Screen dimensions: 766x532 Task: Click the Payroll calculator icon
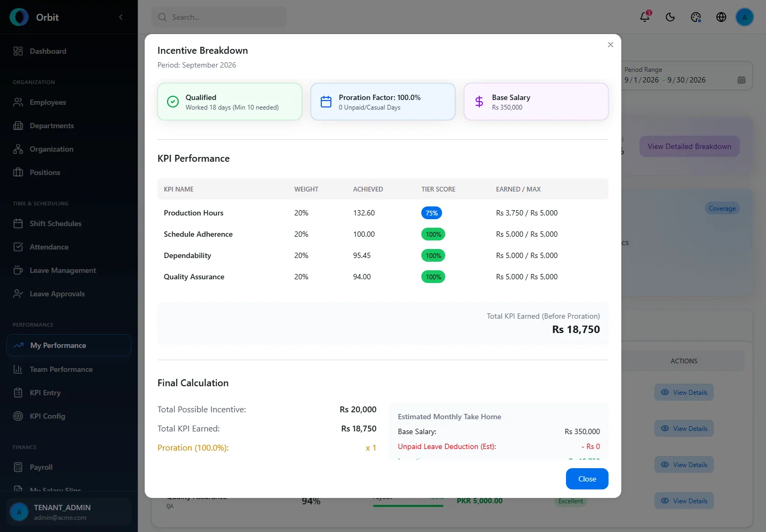[x=18, y=467]
